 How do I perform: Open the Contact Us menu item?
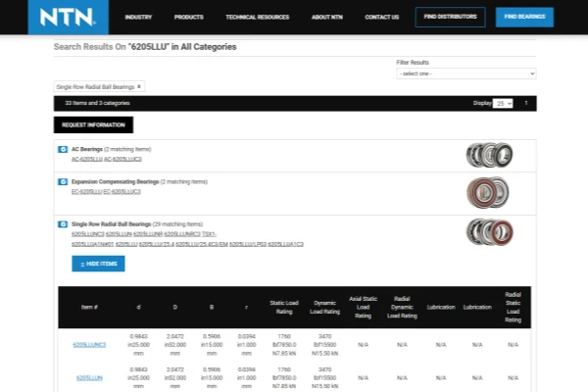382,17
